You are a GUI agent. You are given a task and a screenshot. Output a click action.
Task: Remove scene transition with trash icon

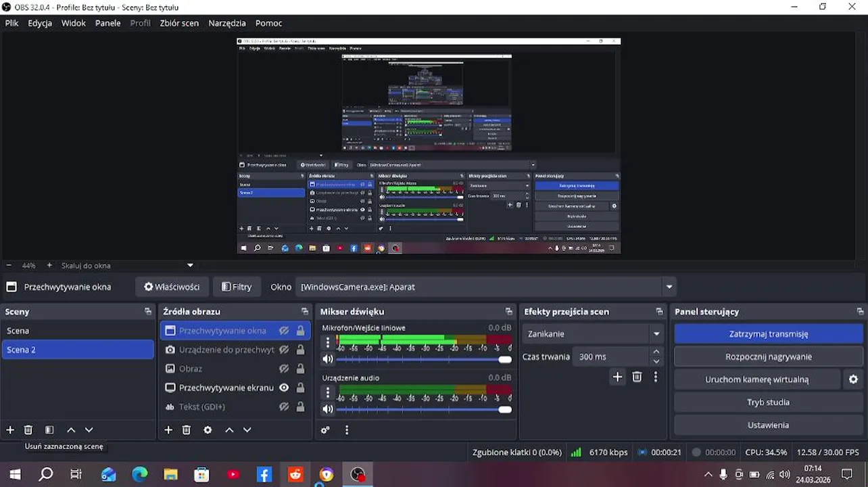pyautogui.click(x=637, y=377)
